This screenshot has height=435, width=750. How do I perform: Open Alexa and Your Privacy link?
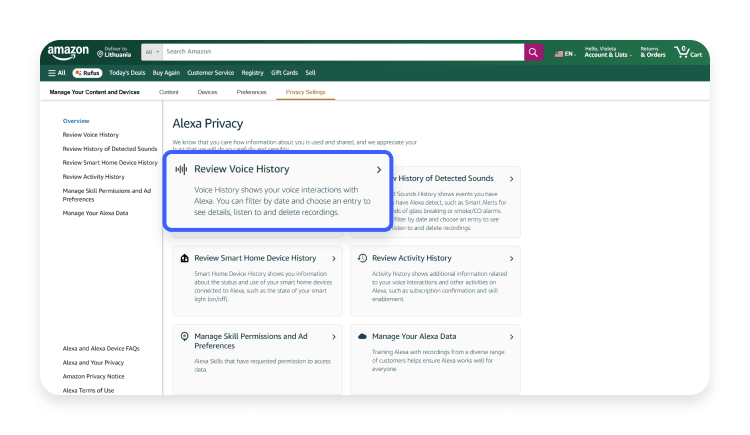[93, 362]
